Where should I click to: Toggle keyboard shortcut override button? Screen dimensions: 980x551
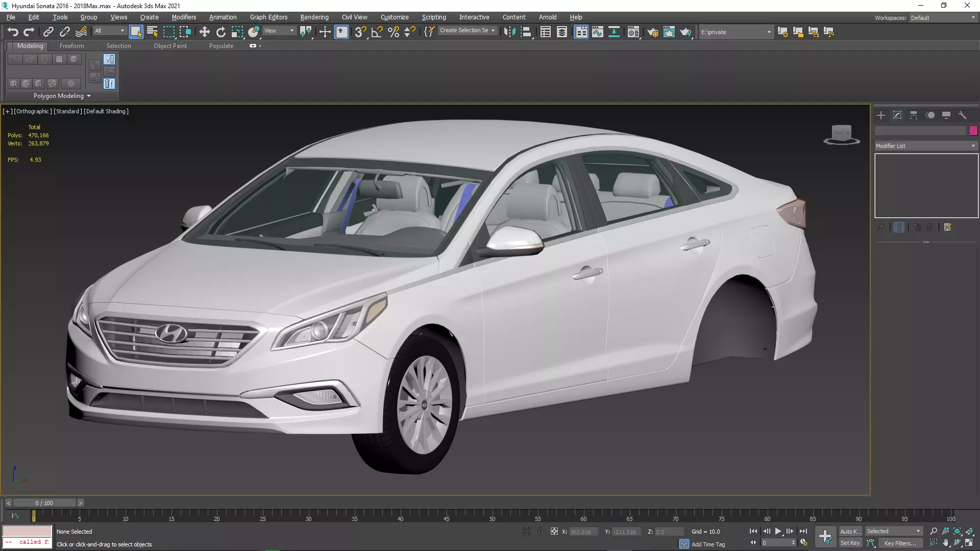click(341, 32)
